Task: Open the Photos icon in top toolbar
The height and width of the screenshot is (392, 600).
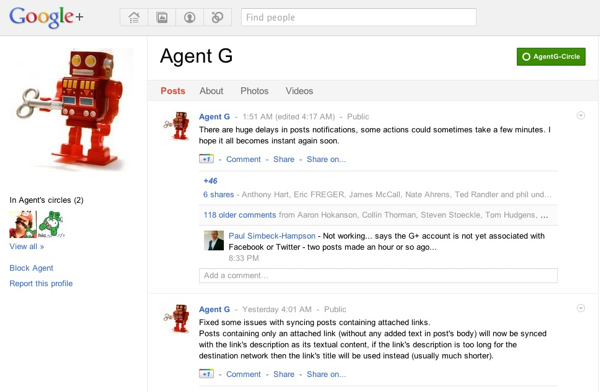Action: pyautogui.click(x=162, y=18)
